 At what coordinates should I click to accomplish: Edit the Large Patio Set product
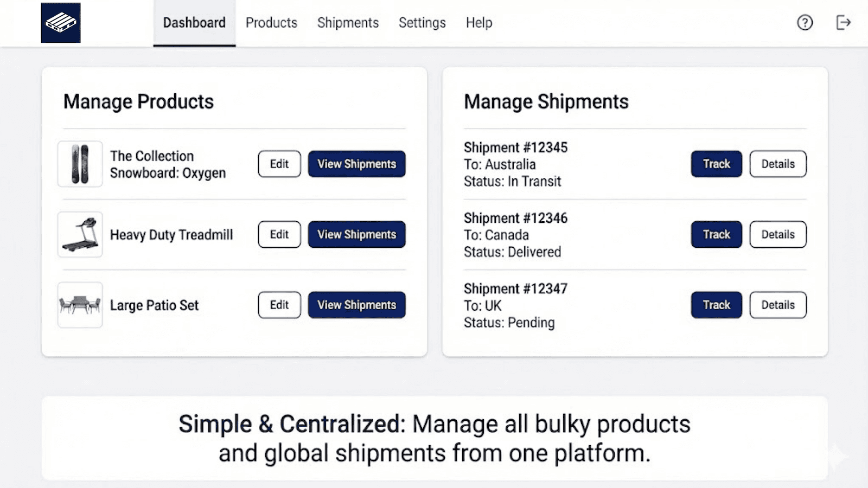pos(279,305)
